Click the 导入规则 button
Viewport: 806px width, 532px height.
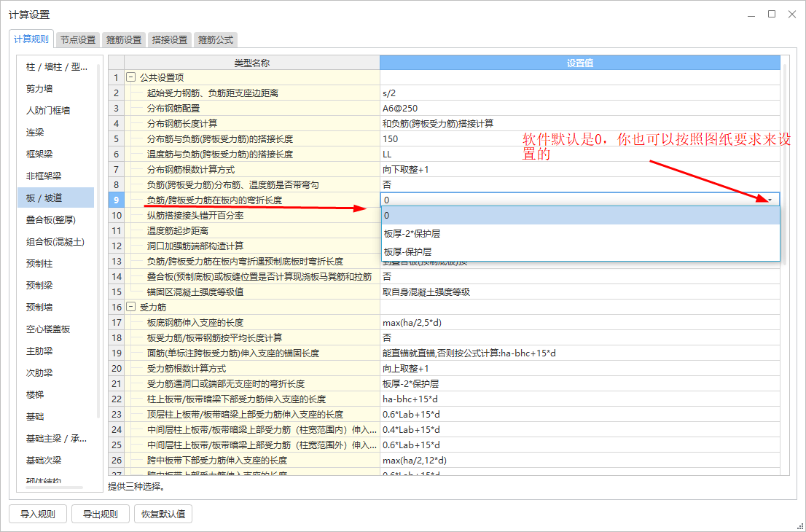[x=37, y=514]
